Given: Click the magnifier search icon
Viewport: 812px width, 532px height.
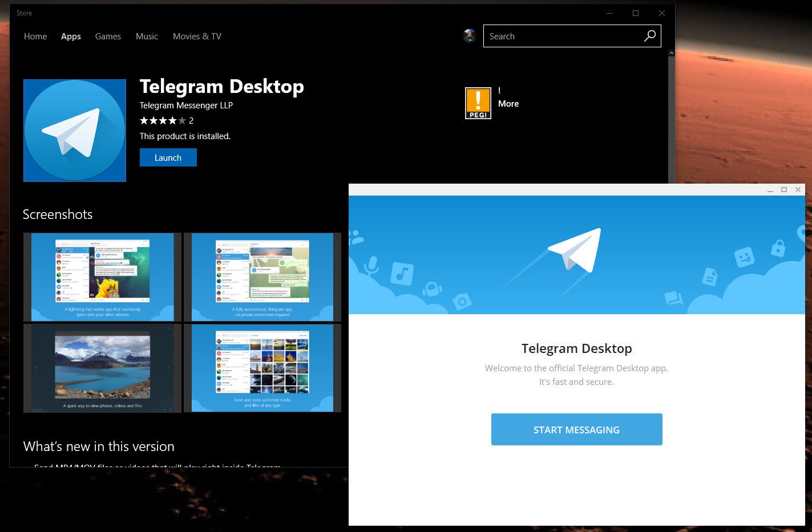Looking at the screenshot, I should 649,36.
